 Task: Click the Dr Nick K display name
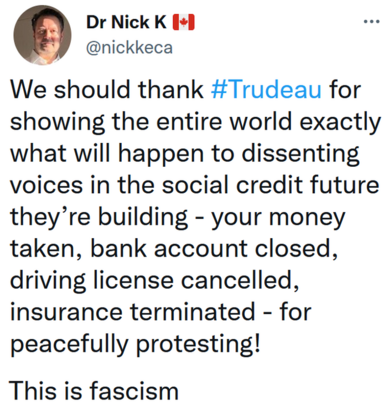(126, 22)
